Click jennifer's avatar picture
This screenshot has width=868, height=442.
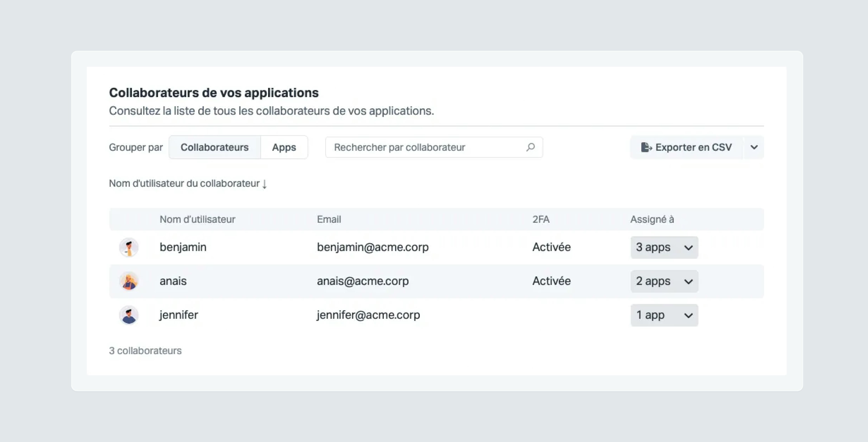pyautogui.click(x=129, y=315)
